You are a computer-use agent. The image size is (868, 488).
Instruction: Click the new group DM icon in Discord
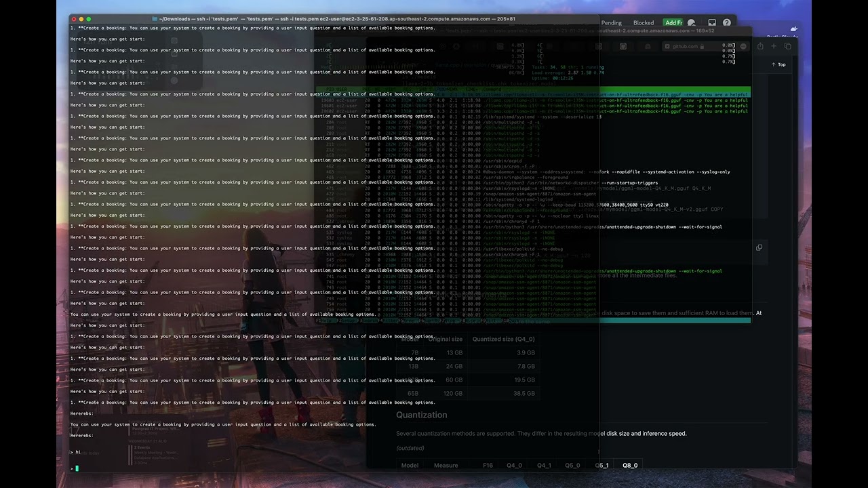692,23
